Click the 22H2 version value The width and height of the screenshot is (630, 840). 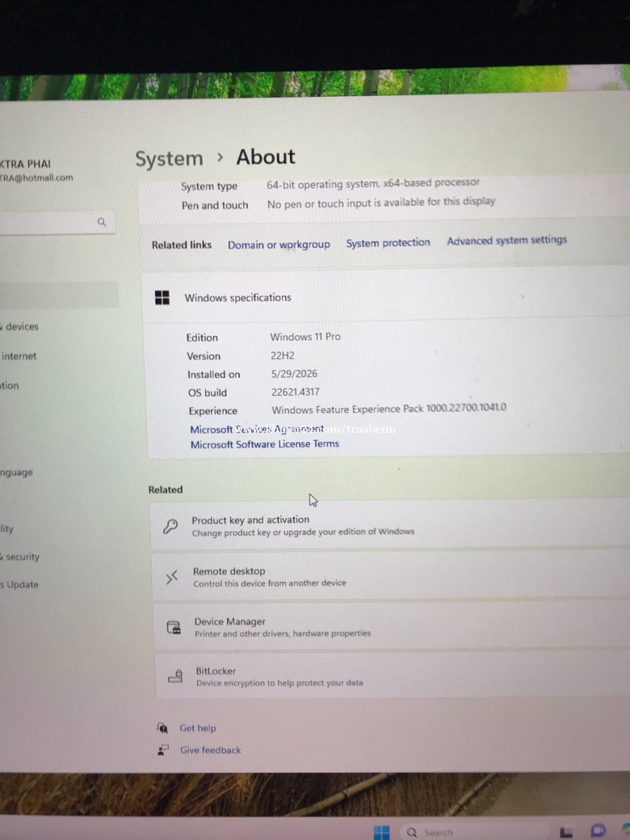[x=283, y=355]
